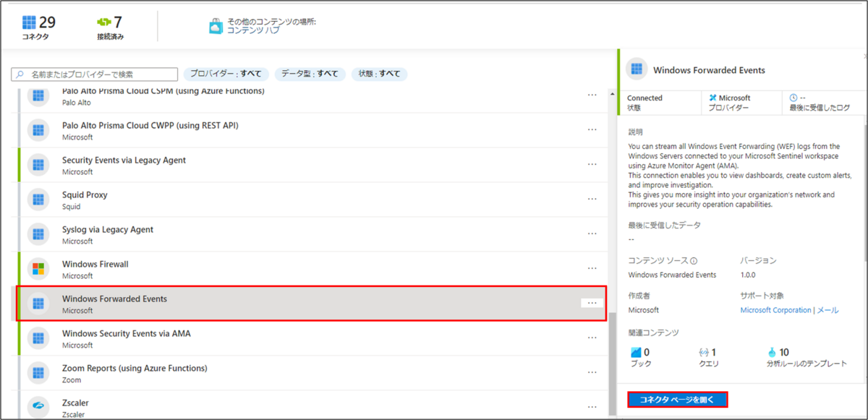Click the 29 connectors grid icon

point(29,22)
